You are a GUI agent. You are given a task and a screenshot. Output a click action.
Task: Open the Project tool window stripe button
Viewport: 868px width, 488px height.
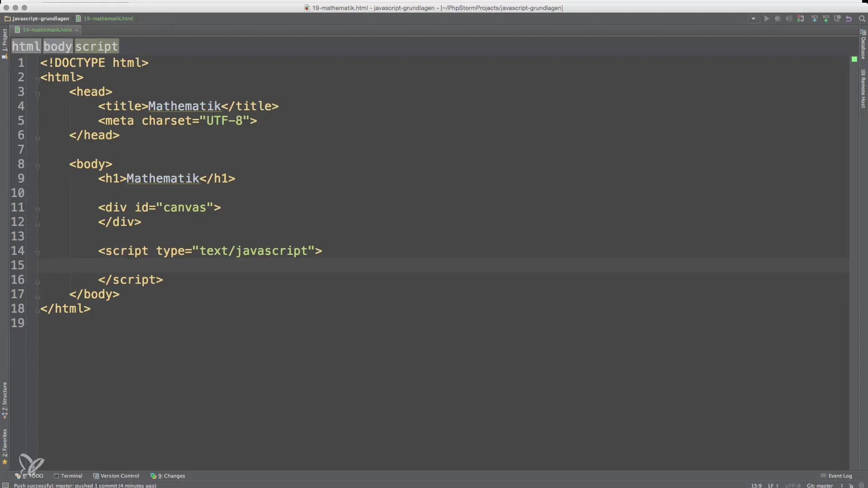coord(5,43)
